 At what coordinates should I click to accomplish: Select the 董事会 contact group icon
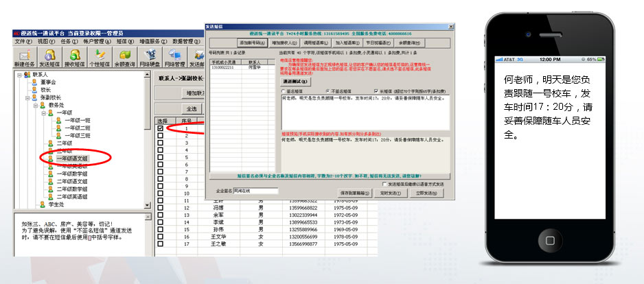click(x=33, y=82)
